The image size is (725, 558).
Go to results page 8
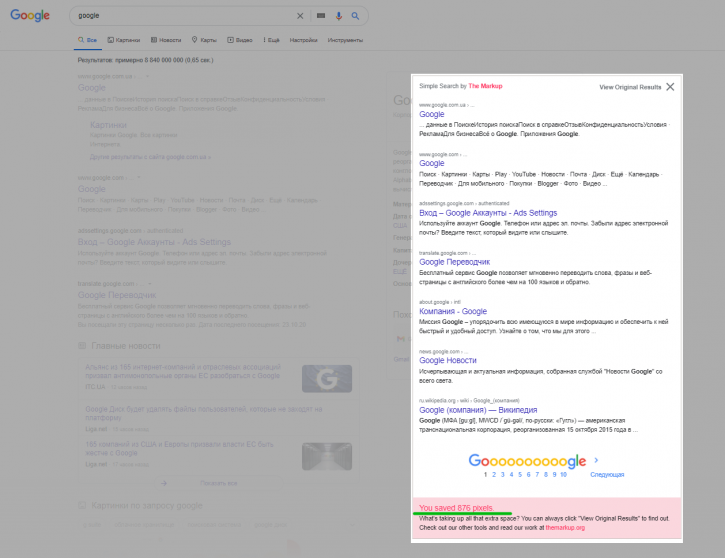546,474
